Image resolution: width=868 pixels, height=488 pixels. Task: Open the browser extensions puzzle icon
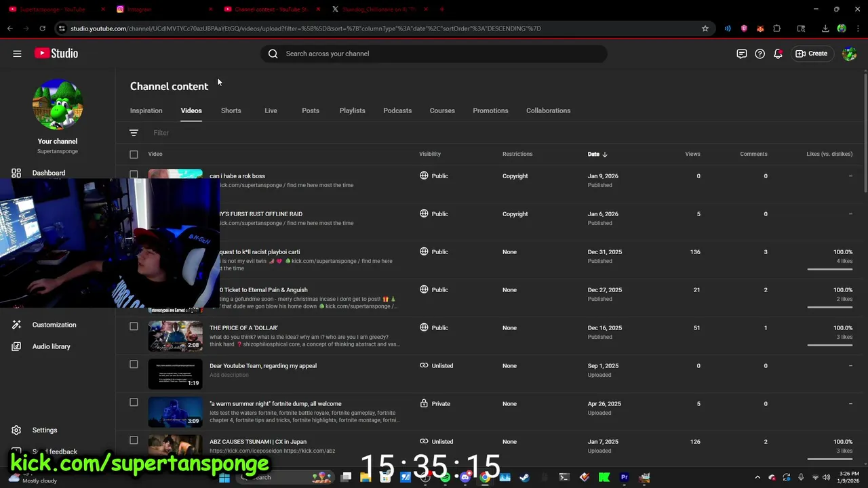pos(777,28)
